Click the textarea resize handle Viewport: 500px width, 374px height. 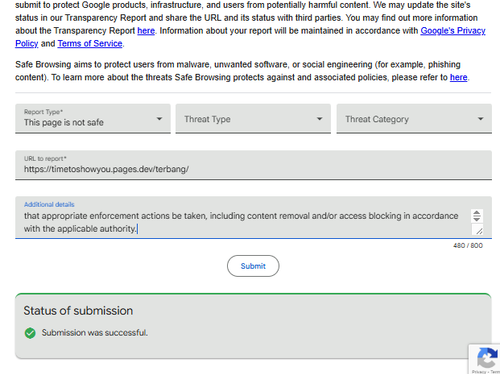point(479,230)
